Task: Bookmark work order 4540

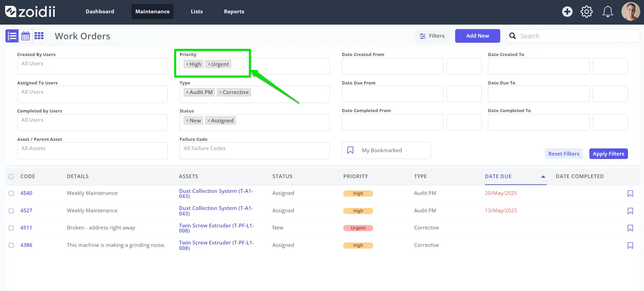Action: point(630,194)
